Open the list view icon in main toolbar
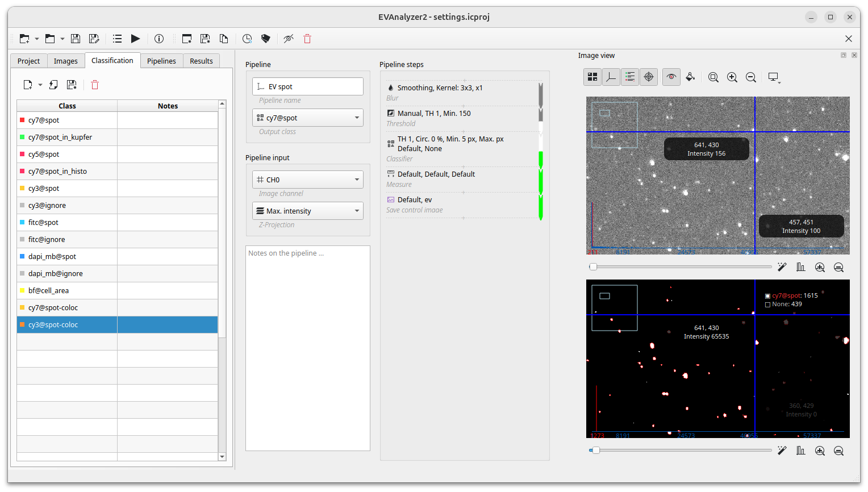This screenshot has width=868, height=492. pyautogui.click(x=117, y=39)
